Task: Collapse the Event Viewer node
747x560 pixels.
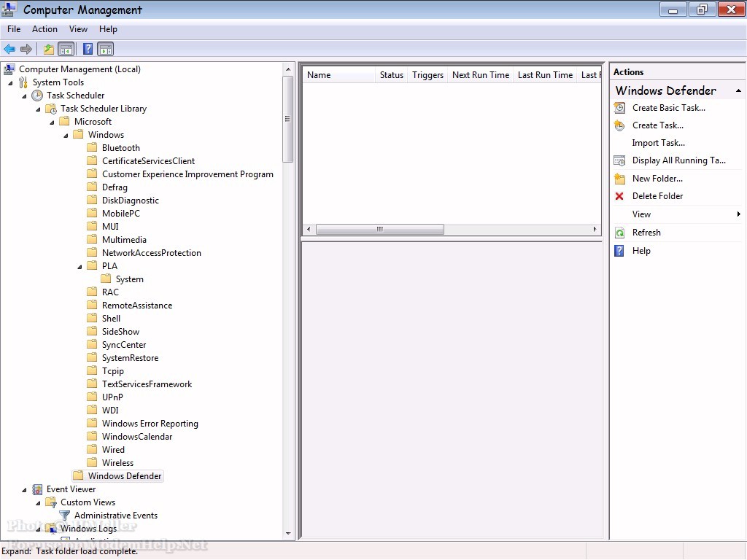Action: click(24, 490)
